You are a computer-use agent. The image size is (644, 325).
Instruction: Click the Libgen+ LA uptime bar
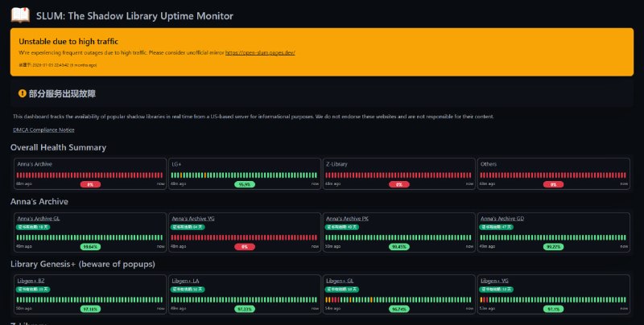pyautogui.click(x=244, y=300)
